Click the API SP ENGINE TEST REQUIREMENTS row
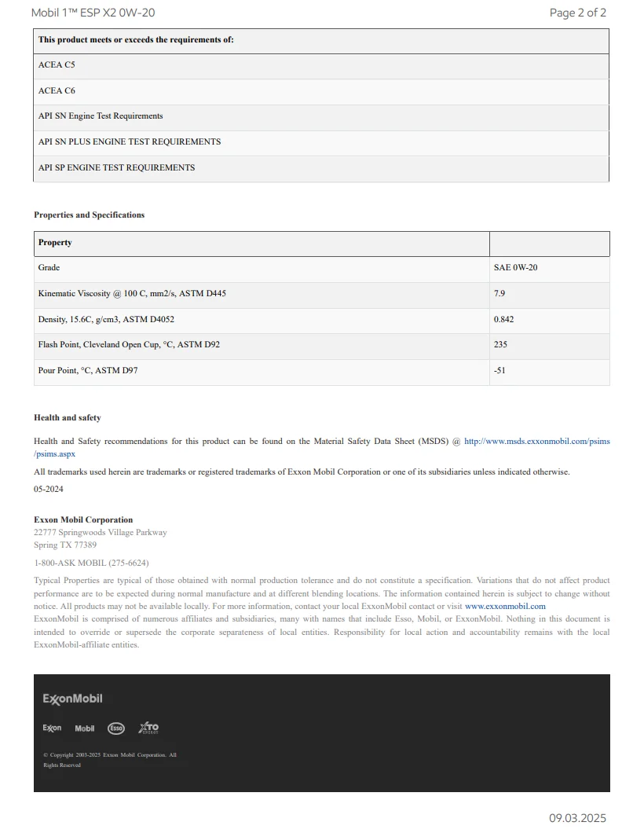 point(321,168)
